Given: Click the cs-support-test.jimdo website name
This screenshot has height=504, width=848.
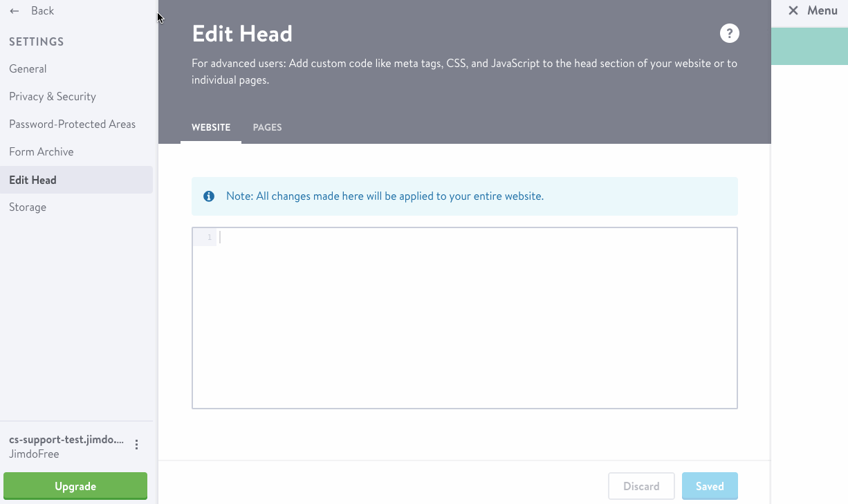Looking at the screenshot, I should pyautogui.click(x=66, y=440).
